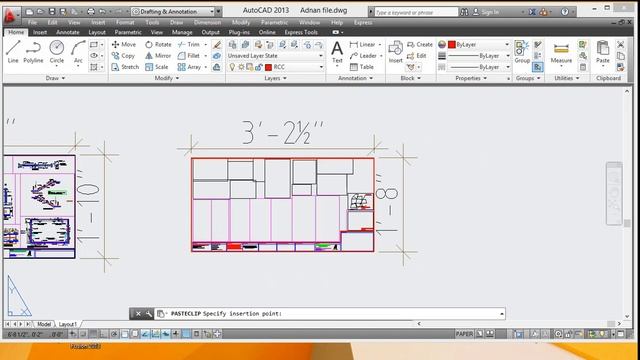Click the Move tool

pos(124,44)
